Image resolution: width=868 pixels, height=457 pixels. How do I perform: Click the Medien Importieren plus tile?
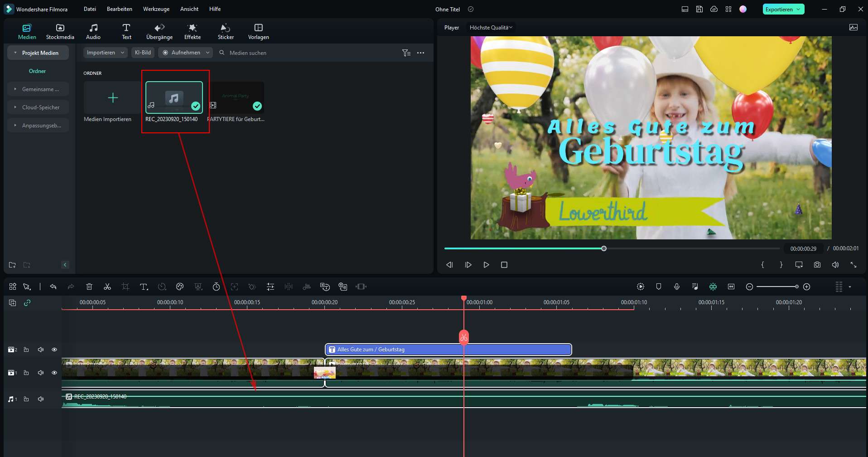113,97
